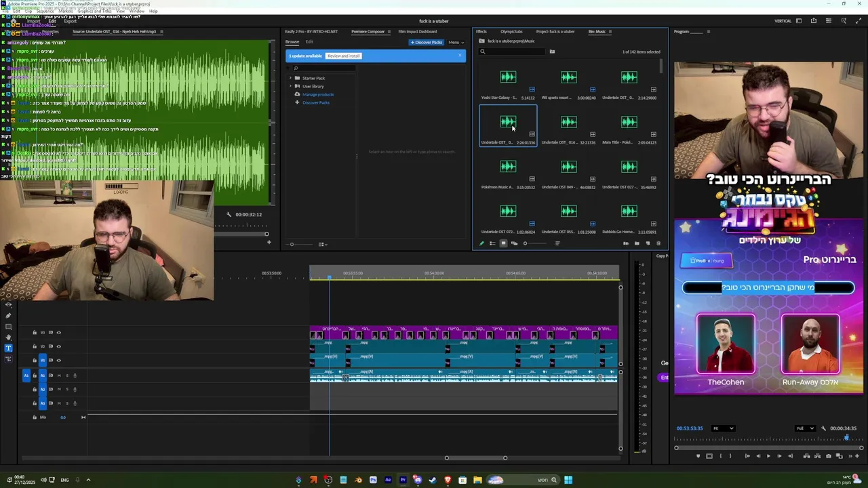Click the timeline horizontal zoom scroll bar
The width and height of the screenshot is (868, 488).
point(475,458)
